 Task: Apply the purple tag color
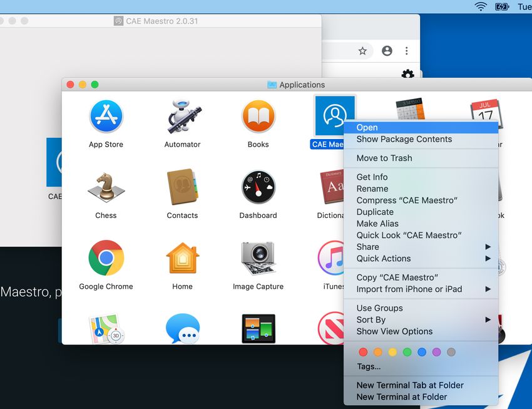point(437,352)
